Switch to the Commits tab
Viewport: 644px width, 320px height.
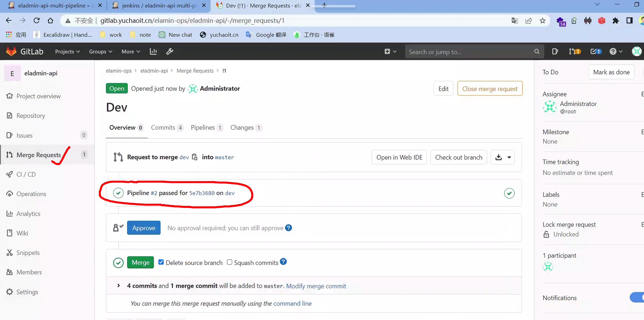point(163,128)
